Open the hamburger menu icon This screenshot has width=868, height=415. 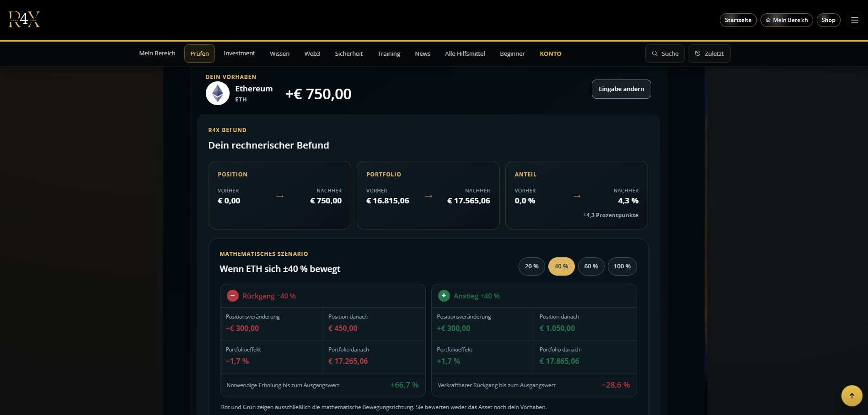coord(854,20)
